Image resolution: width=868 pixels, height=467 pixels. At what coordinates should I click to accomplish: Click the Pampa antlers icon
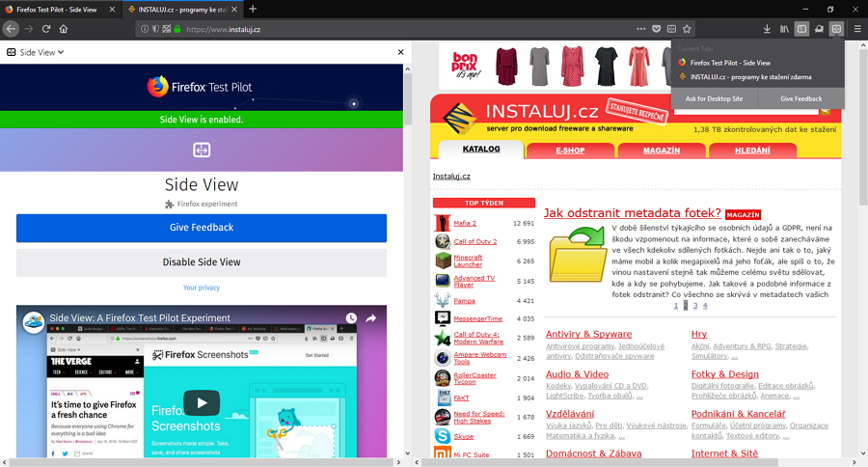coord(443,300)
